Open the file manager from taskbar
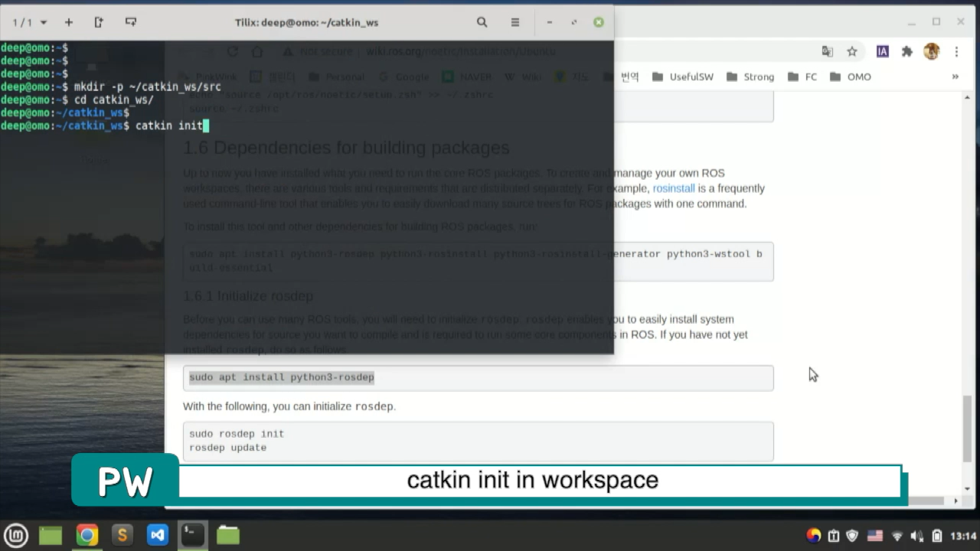This screenshot has height=551, width=980. pyautogui.click(x=228, y=536)
